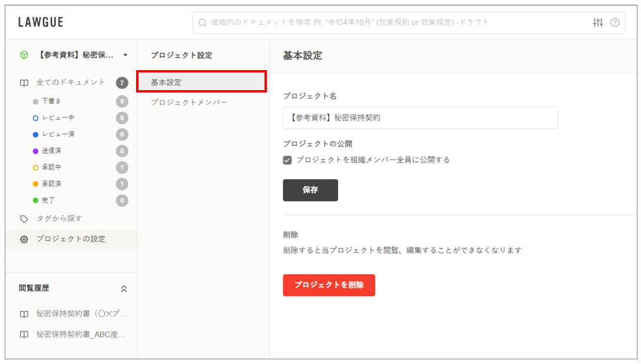Uncheck プロジェクトを組織メンバー全員に公開する checkbox

coord(288,160)
